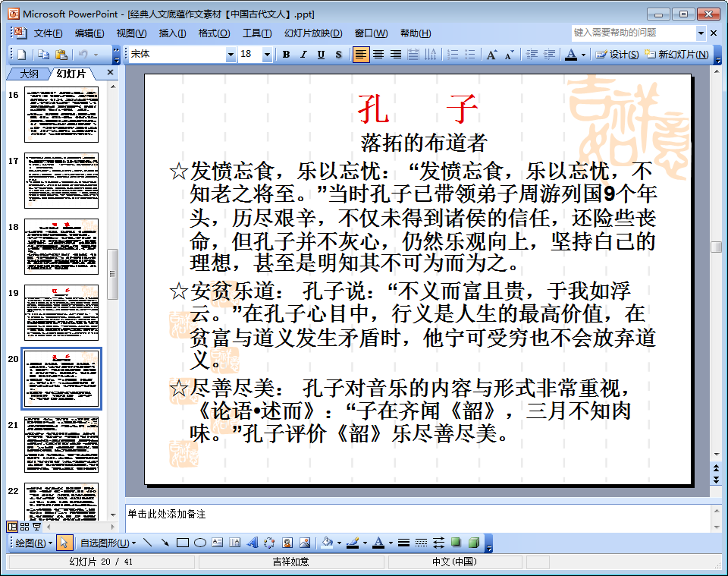Click the paste icon in toolbar
This screenshot has width=728, height=576.
tap(61, 55)
